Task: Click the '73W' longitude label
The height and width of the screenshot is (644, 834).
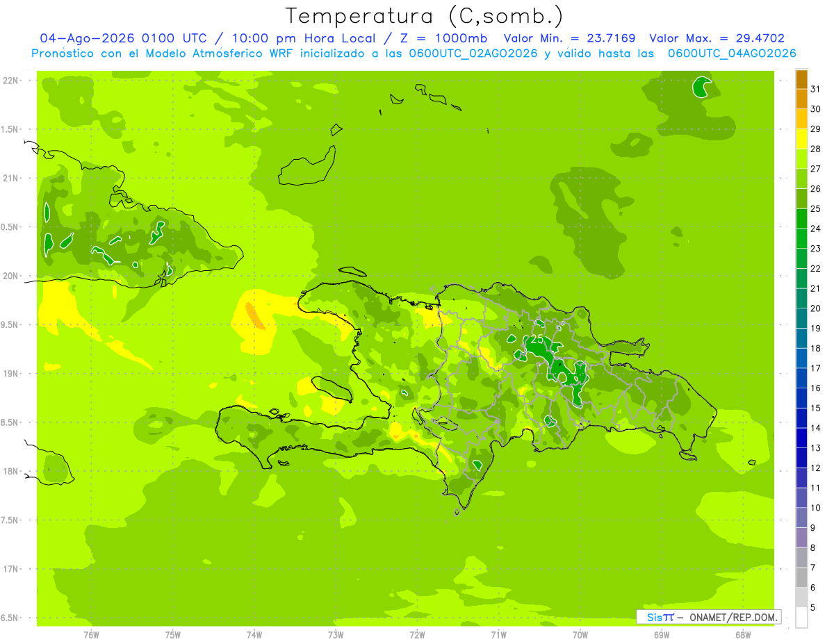Action: click(336, 635)
